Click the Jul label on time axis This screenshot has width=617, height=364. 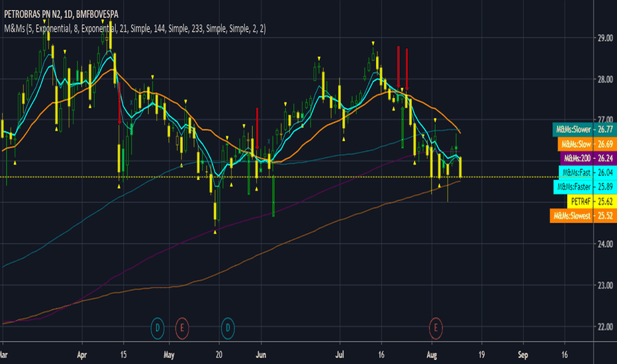(x=339, y=355)
